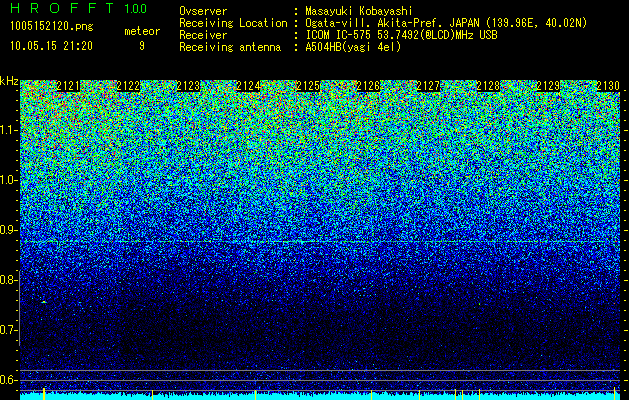
Task: Click the 2123 time label
Action: tap(188, 86)
